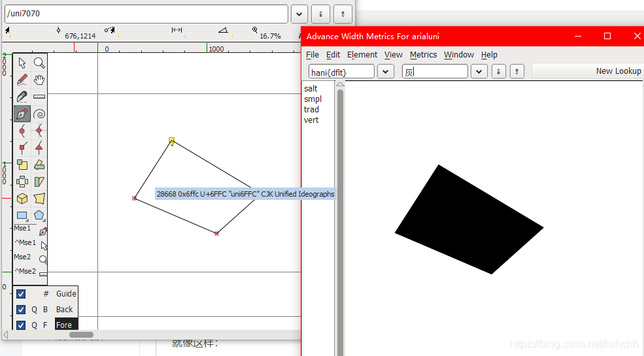644x356 pixels.
Task: Open dropdown beside /uni7070 field
Action: pos(299,14)
